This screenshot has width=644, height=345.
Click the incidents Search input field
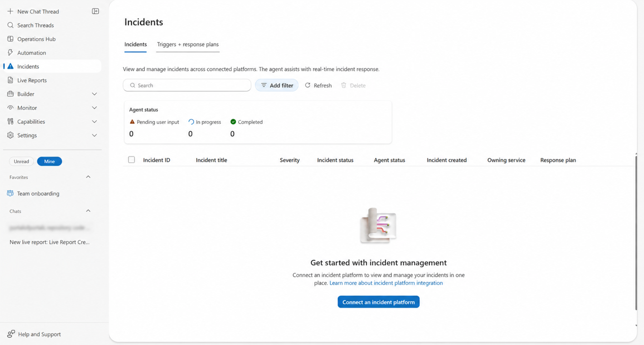(187, 85)
